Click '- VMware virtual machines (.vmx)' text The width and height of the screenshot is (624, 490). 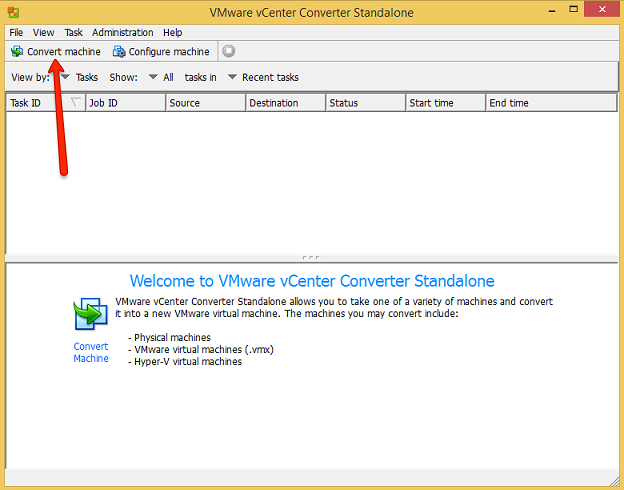coord(201,349)
